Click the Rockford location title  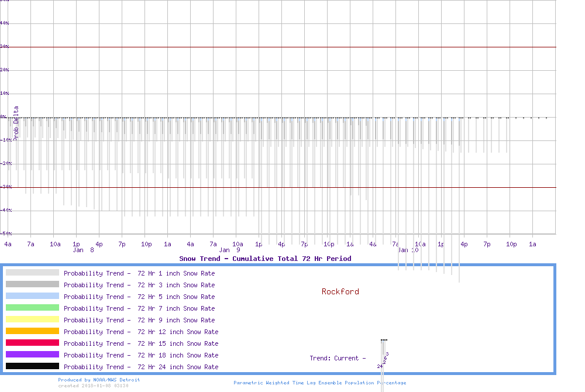pos(340,291)
